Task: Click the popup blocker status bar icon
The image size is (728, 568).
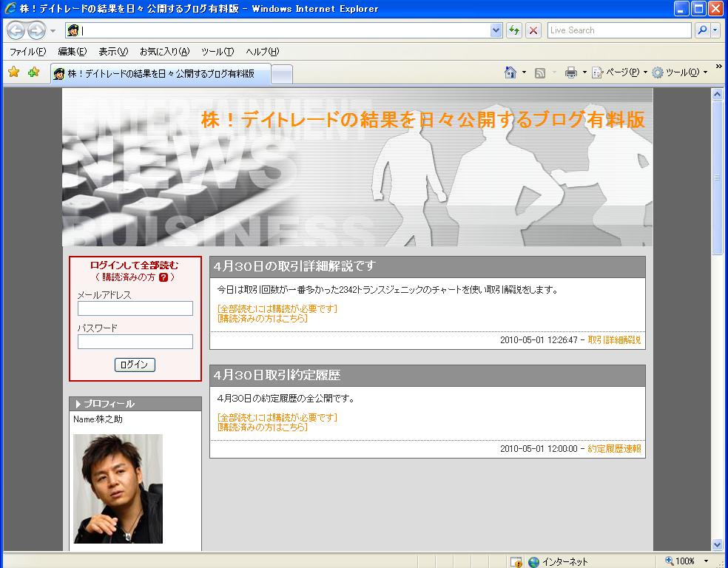Action: coord(516,561)
